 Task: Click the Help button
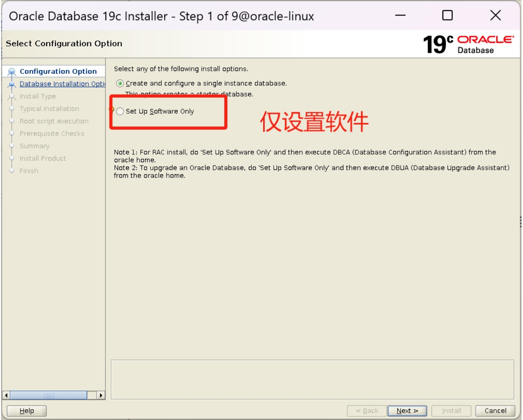click(x=26, y=410)
